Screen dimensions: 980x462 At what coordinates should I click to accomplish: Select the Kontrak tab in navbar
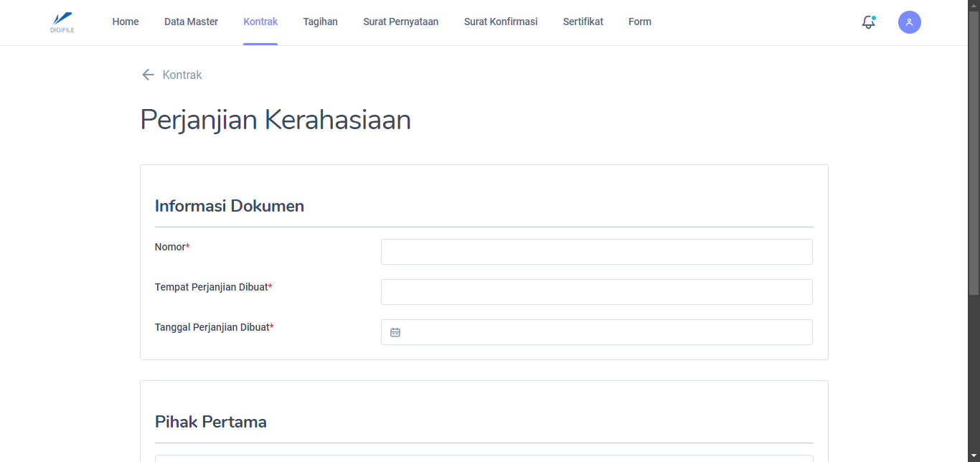click(260, 22)
